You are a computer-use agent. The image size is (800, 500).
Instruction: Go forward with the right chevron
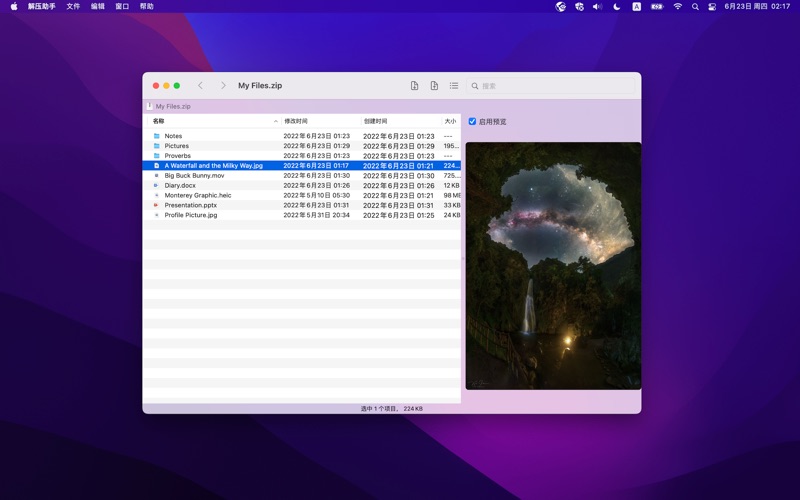223,86
